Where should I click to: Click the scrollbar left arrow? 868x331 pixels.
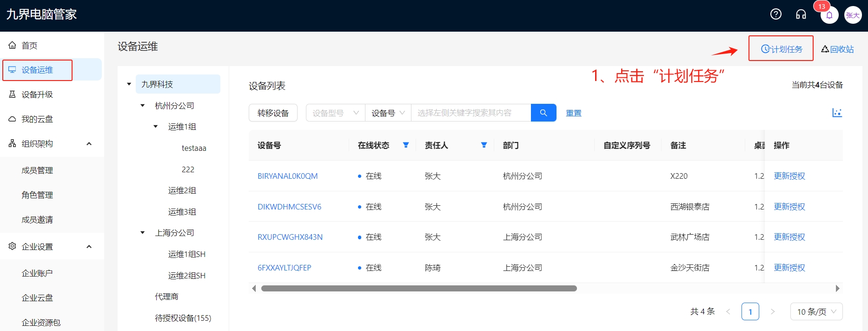tap(254, 289)
